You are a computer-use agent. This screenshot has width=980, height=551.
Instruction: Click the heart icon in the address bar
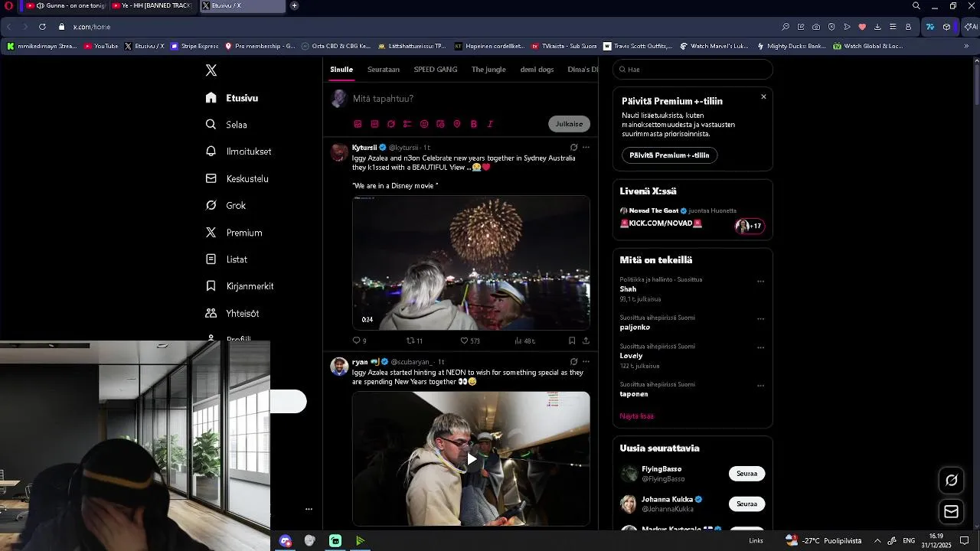coord(862,27)
